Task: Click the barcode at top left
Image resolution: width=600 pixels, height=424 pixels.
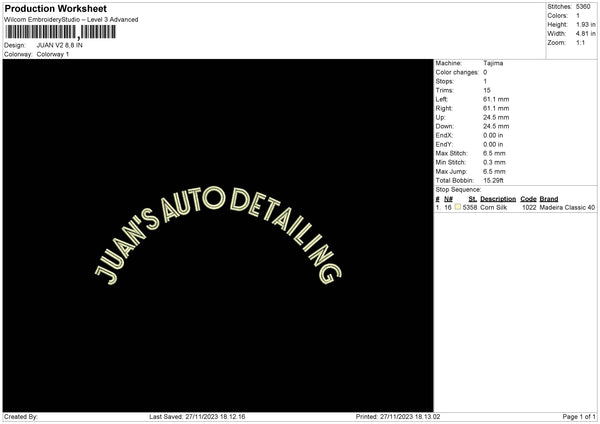Action: (x=60, y=32)
